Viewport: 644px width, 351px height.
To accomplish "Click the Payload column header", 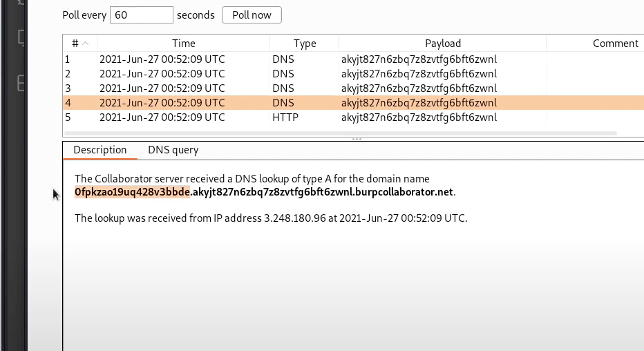I will 442,44.
